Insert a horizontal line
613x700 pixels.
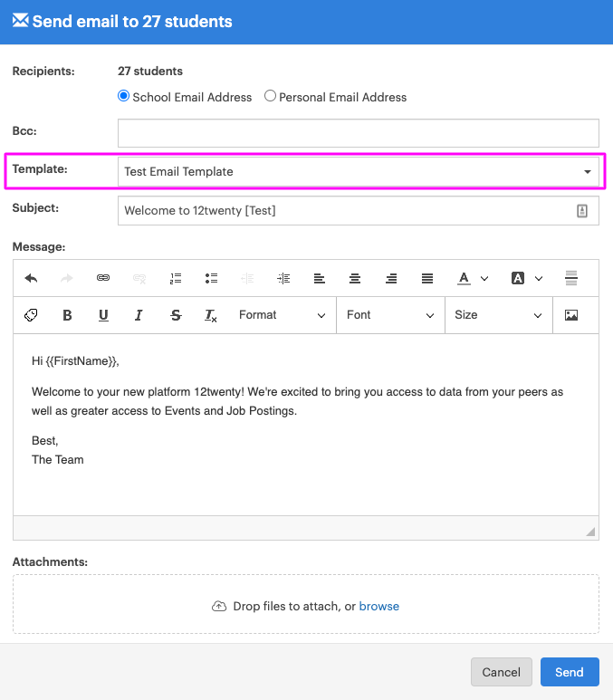point(571,278)
